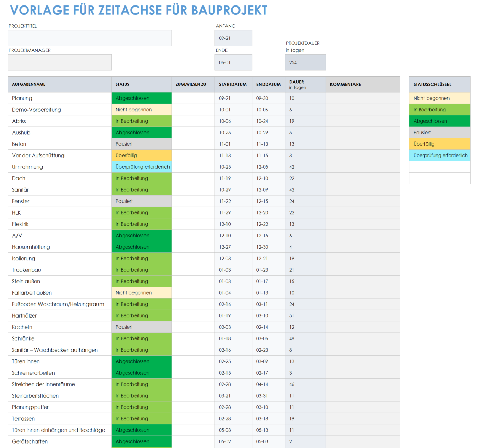Click the Zugewiesen zu cell of Abriss
Image resolution: width=477 pixels, height=448 pixels.
pos(193,121)
